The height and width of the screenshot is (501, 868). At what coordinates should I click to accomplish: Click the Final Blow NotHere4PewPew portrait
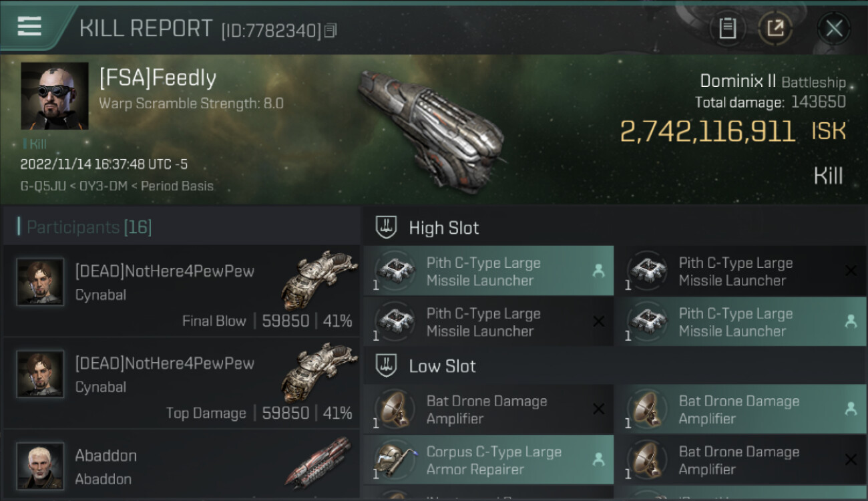pyautogui.click(x=40, y=282)
